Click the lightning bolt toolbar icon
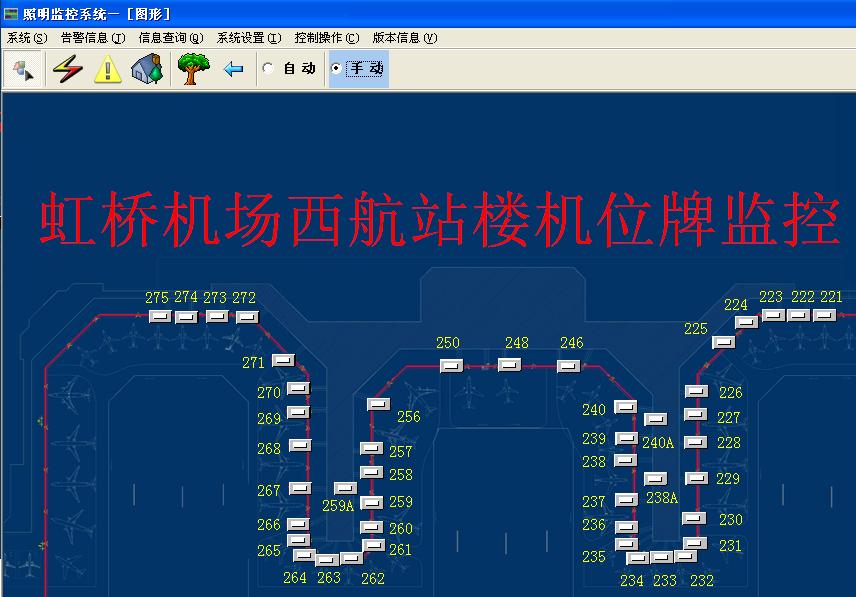The height and width of the screenshot is (597, 856). 66,69
